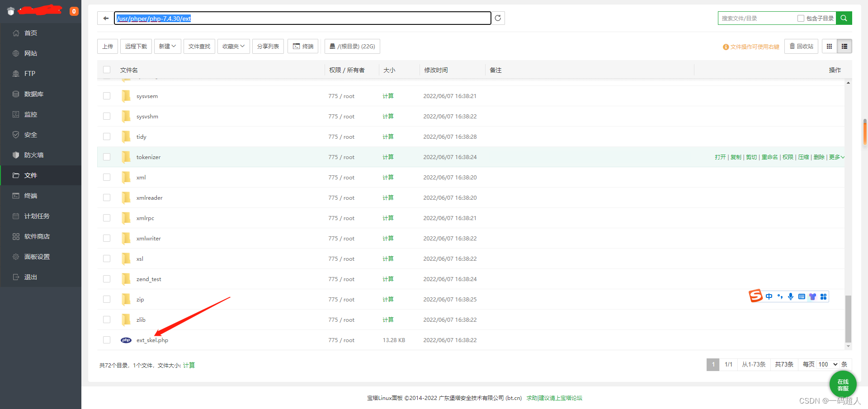Click the green search magnifier button
Image resolution: width=868 pixels, height=409 pixels.
tap(844, 18)
